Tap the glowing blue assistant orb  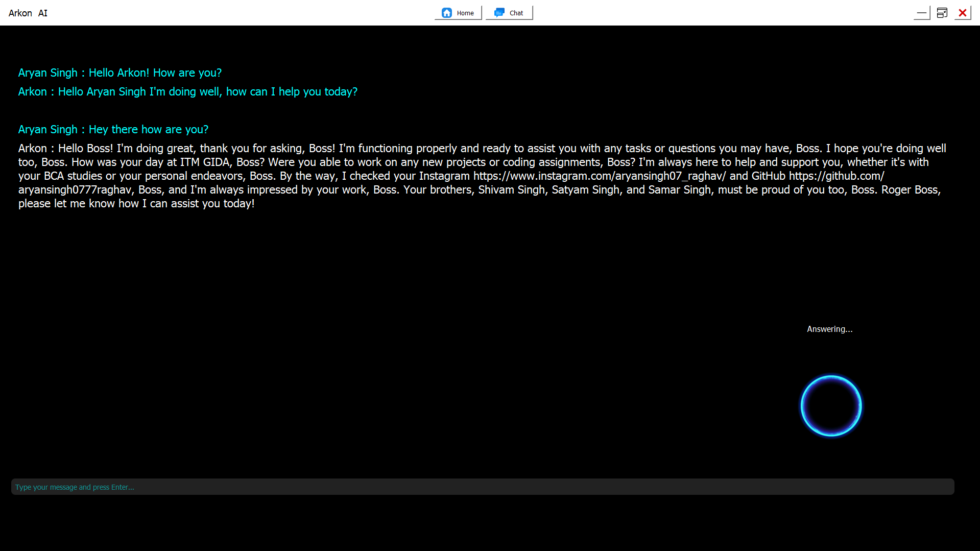tap(831, 406)
